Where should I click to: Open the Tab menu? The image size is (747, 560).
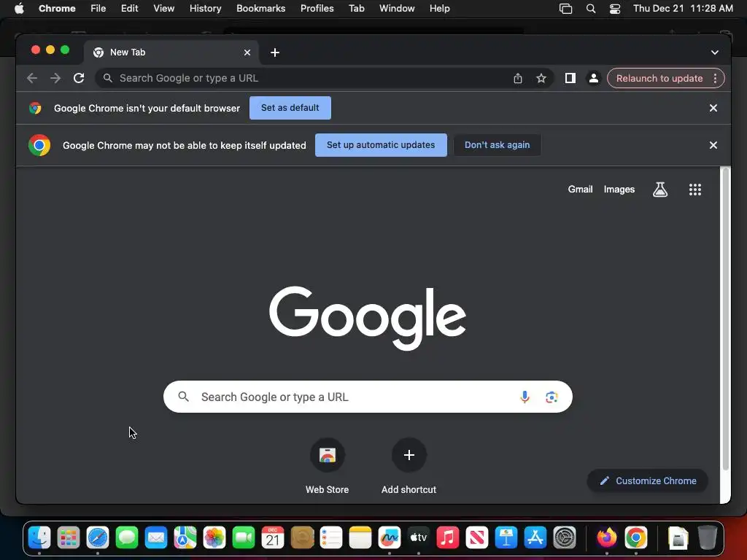pyautogui.click(x=356, y=9)
